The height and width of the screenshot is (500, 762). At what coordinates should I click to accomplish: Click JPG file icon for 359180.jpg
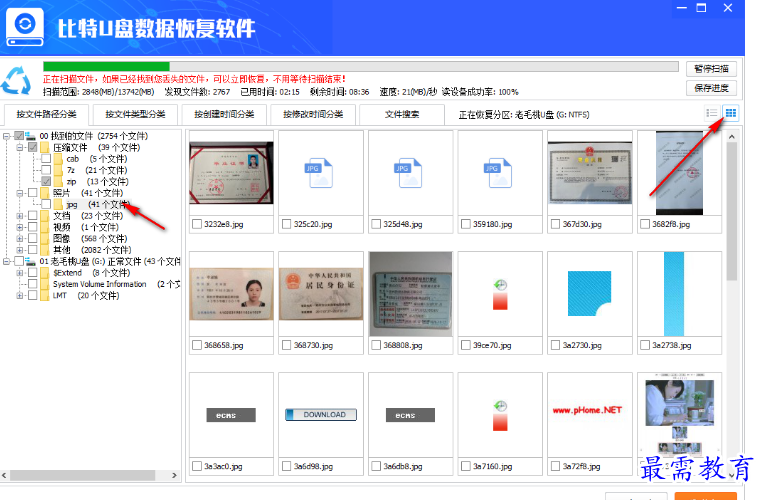pos(498,172)
